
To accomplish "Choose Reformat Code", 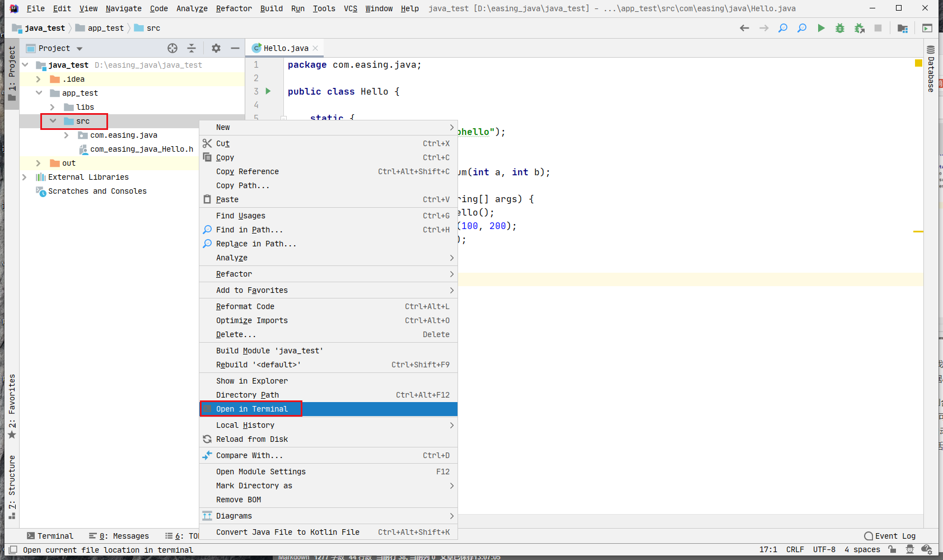I will [x=328, y=306].
